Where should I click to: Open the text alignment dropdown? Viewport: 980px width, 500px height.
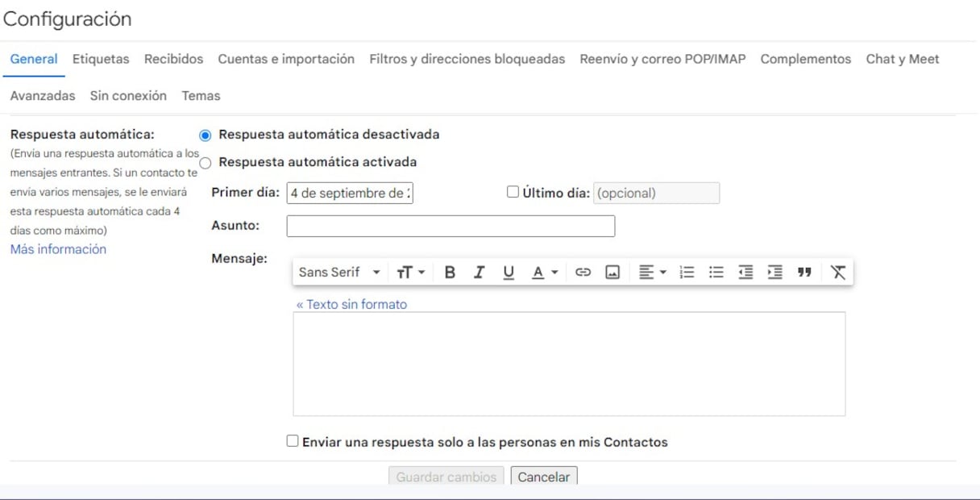tap(652, 273)
